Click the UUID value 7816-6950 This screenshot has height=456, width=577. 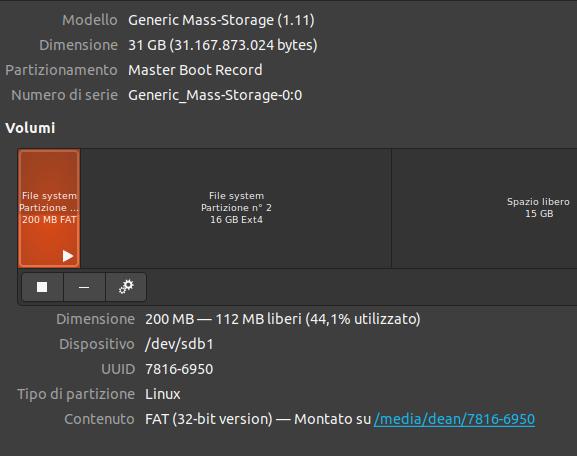(x=179, y=369)
